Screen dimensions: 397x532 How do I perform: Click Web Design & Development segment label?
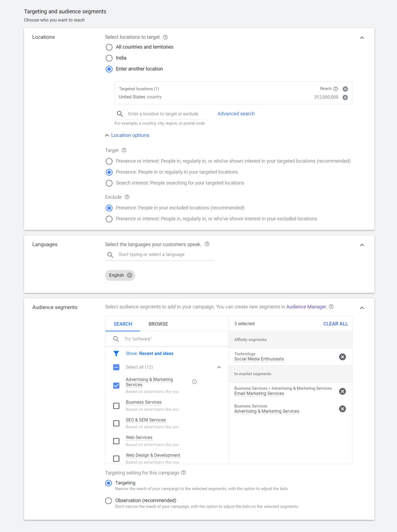[153, 455]
